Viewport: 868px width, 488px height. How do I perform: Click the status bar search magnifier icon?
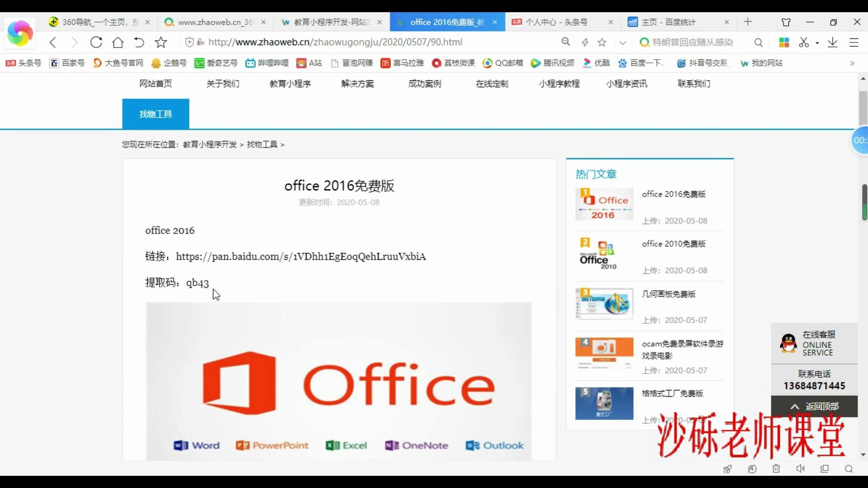[849, 469]
